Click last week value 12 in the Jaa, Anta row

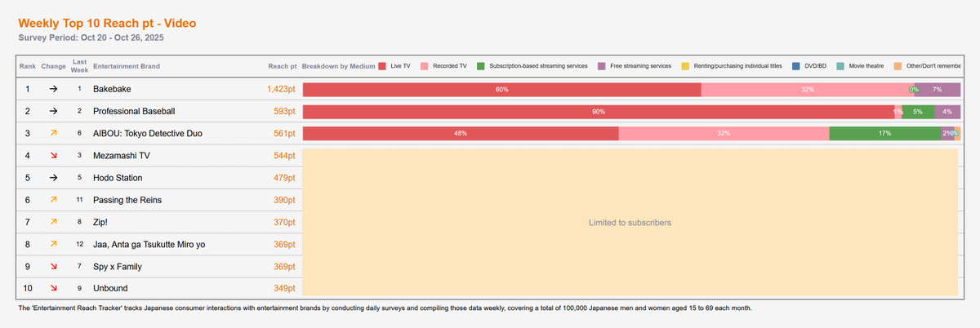[x=80, y=244]
